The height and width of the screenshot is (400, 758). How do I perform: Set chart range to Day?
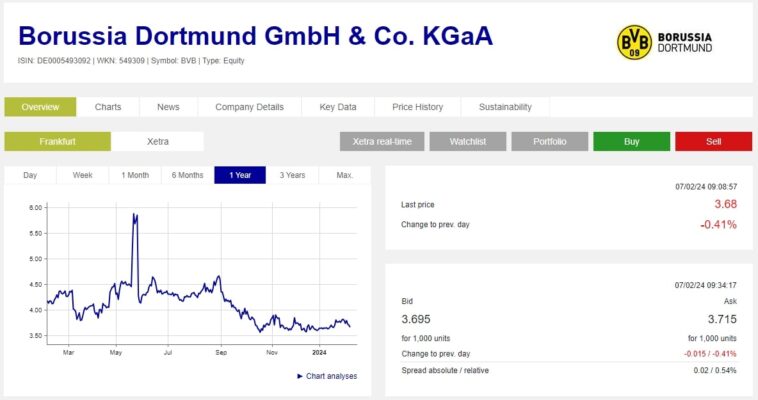point(30,175)
